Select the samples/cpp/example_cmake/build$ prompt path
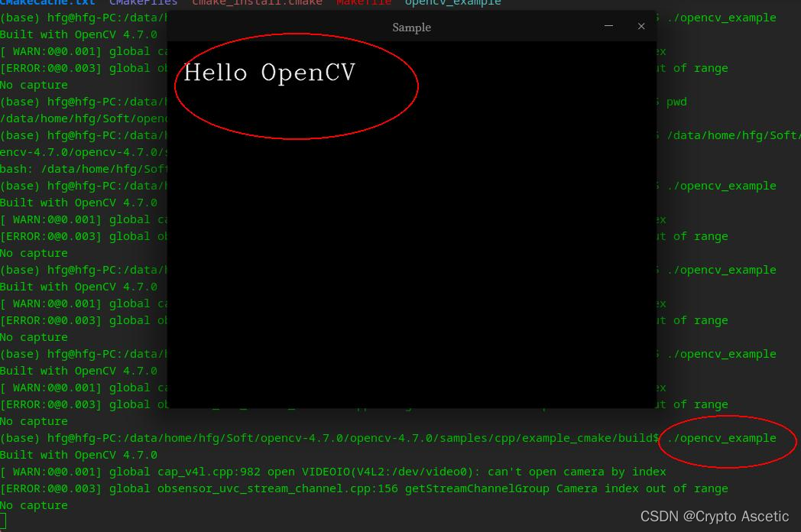 pos(549,438)
